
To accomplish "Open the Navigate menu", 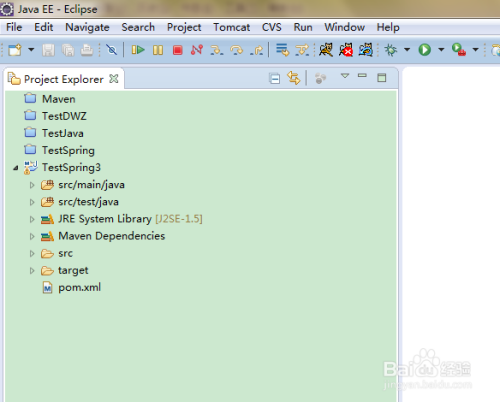I will coord(87,27).
